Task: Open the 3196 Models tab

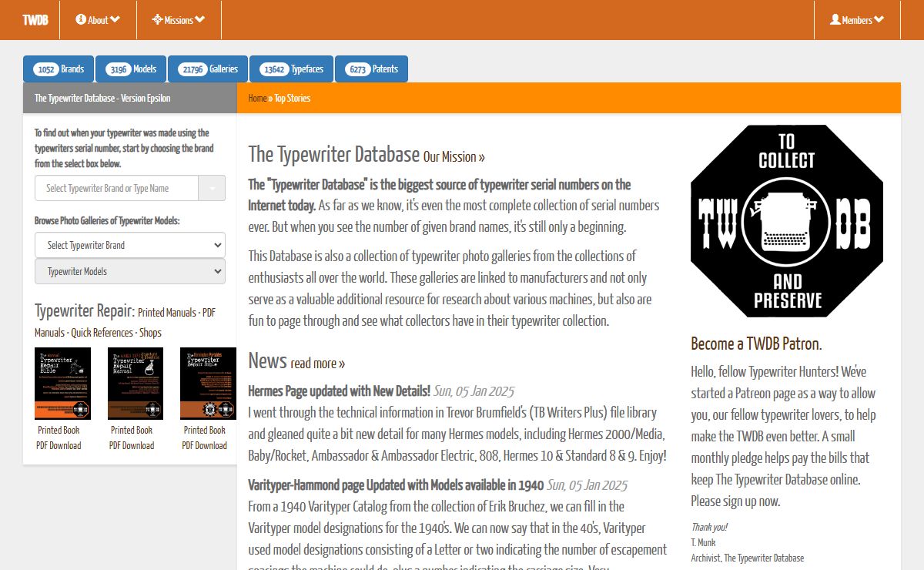Action: click(131, 69)
